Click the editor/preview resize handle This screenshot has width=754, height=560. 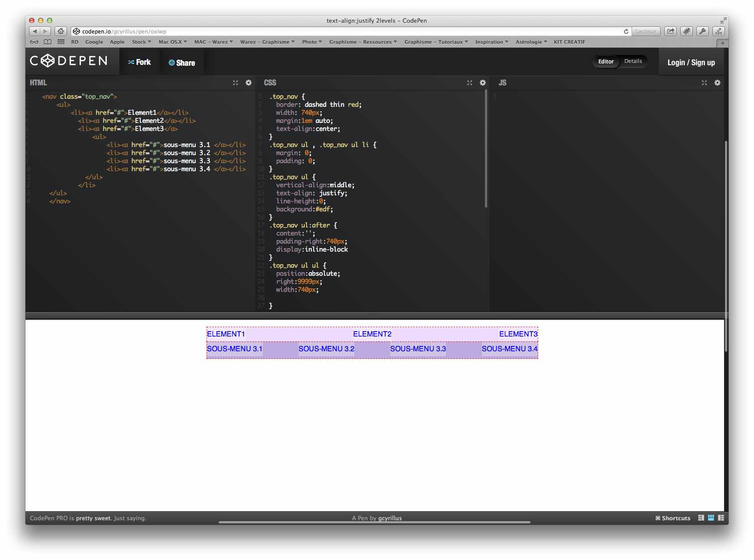click(x=372, y=315)
